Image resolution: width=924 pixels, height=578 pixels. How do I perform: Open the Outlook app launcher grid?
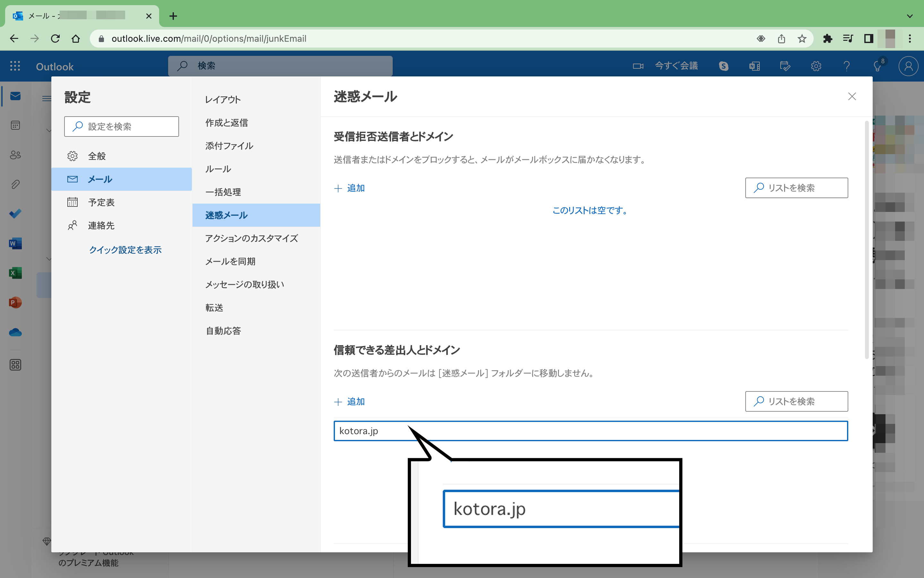tap(15, 66)
